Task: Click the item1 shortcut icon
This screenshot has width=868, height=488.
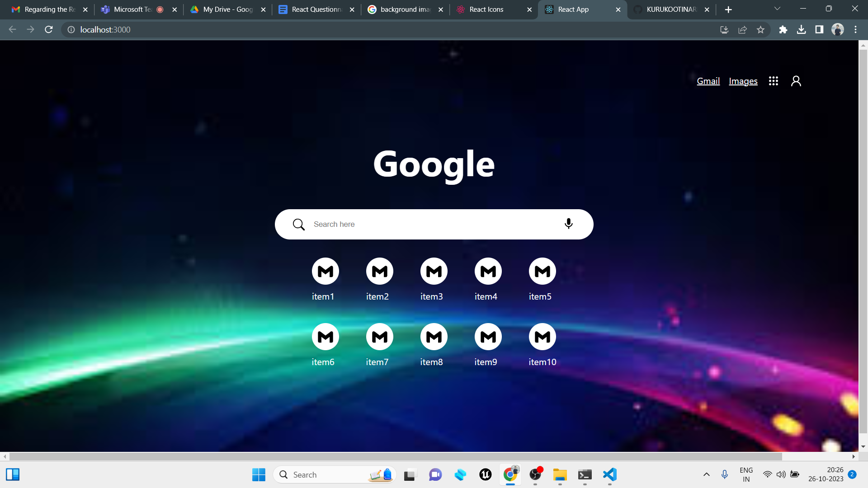Action: coord(325,271)
